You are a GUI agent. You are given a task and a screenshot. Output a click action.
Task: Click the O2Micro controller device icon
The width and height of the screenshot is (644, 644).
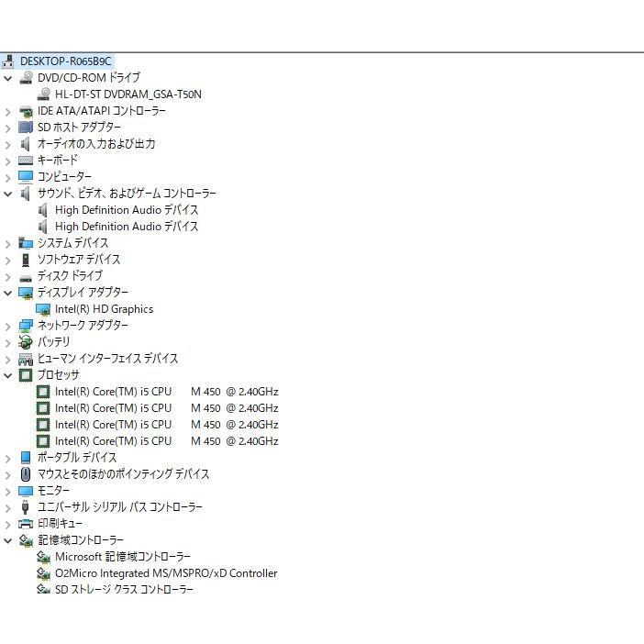(x=43, y=573)
